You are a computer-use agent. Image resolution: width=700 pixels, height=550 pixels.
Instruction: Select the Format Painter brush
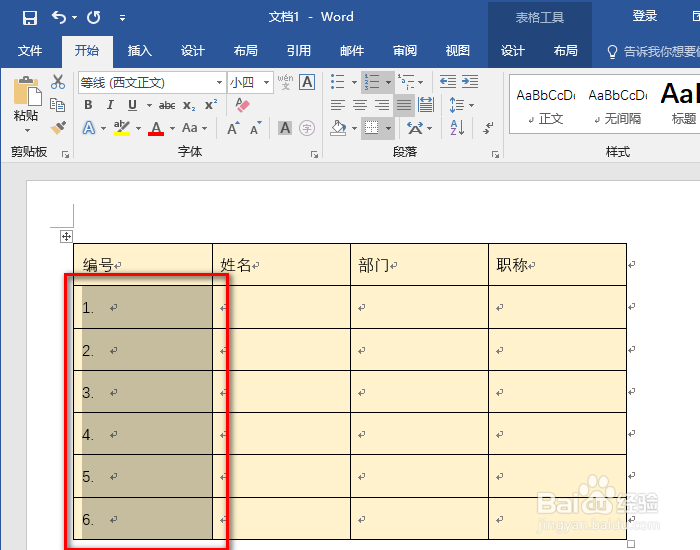[x=58, y=128]
